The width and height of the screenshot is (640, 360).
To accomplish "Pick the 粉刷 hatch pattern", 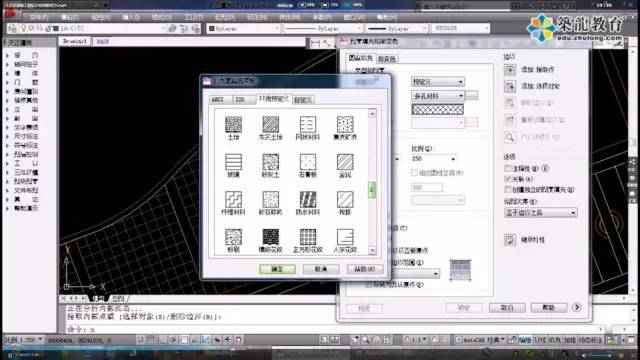I will pyautogui.click(x=233, y=237).
